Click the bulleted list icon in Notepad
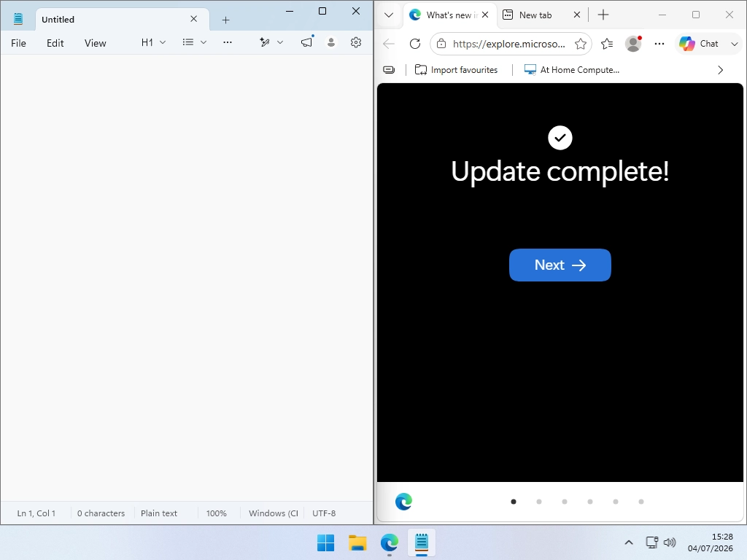The height and width of the screenshot is (560, 747). 188,42
